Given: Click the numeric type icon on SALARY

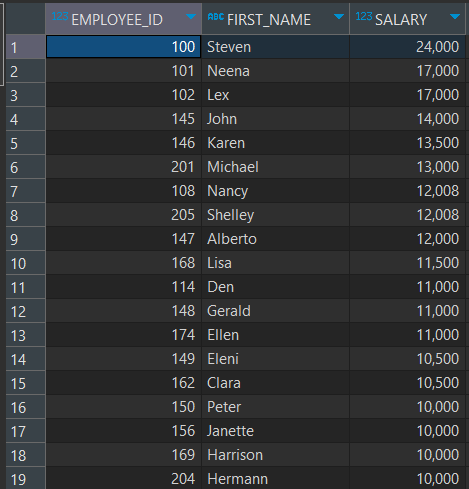Looking at the screenshot, I should coord(364,16).
